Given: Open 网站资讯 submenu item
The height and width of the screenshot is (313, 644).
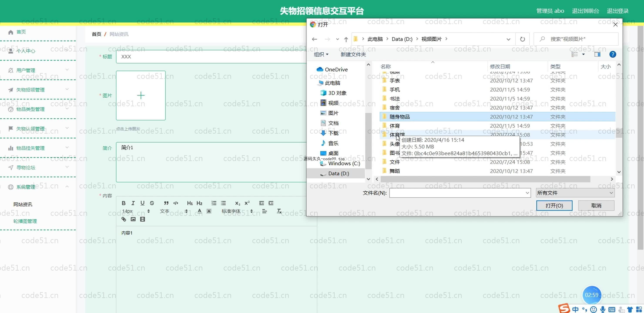Looking at the screenshot, I should click(x=23, y=204).
